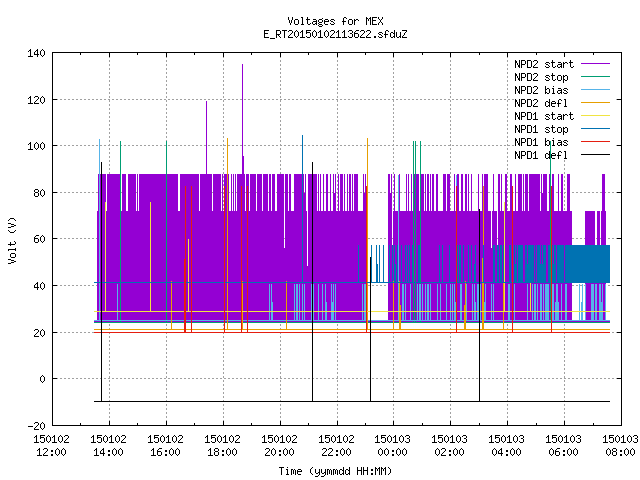This screenshot has height=480, width=640.
Task: Select the filename E_RT20150102113622.sfduZ subtitle
Action: 335,34
